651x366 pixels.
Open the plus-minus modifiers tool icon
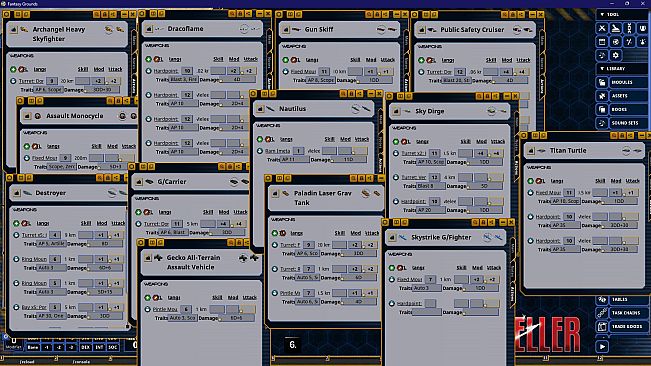pyautogui.click(x=629, y=42)
